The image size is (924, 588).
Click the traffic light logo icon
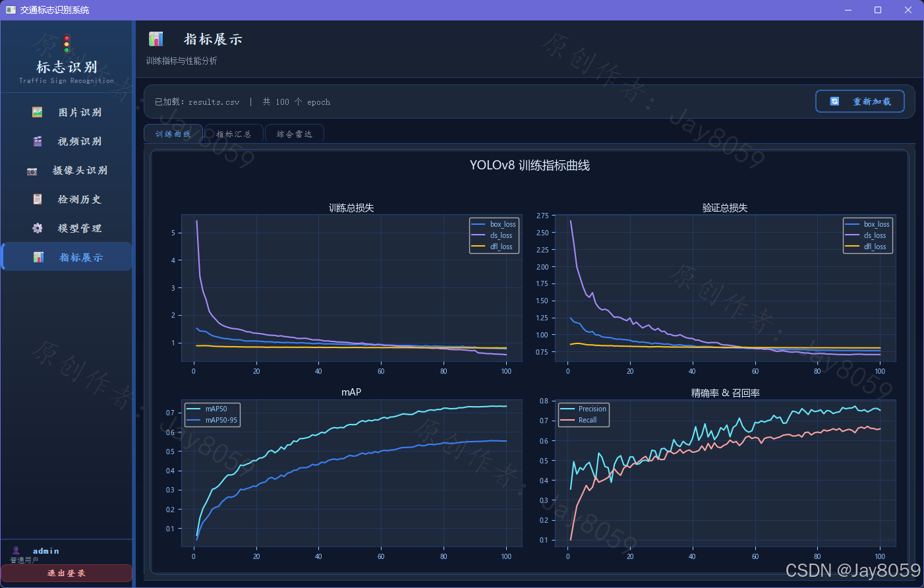click(66, 44)
